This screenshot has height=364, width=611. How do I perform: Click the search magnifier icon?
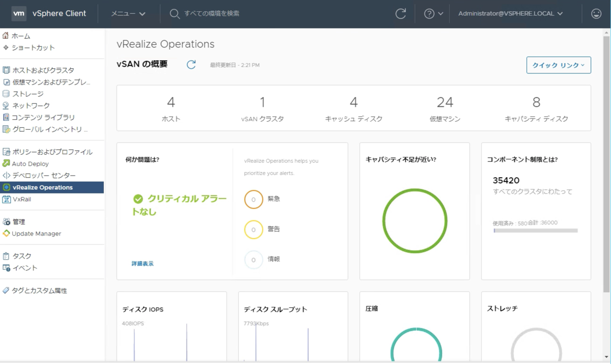pyautogui.click(x=175, y=14)
